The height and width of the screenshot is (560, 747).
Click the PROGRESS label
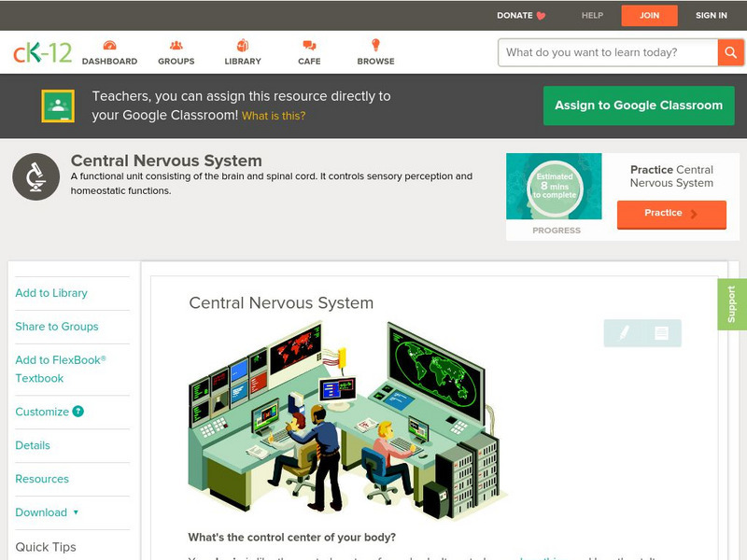tap(556, 230)
